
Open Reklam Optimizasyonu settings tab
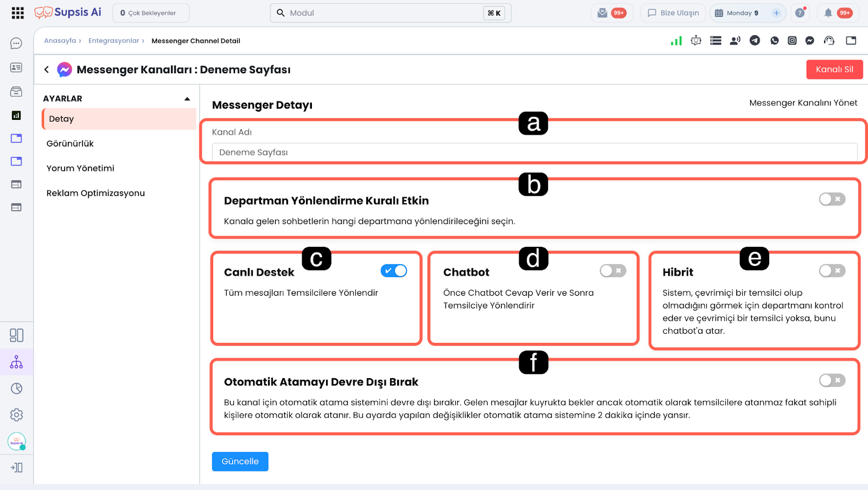95,193
